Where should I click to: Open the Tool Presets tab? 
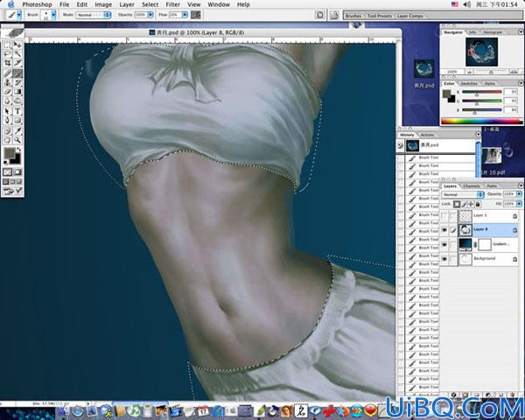(x=380, y=16)
